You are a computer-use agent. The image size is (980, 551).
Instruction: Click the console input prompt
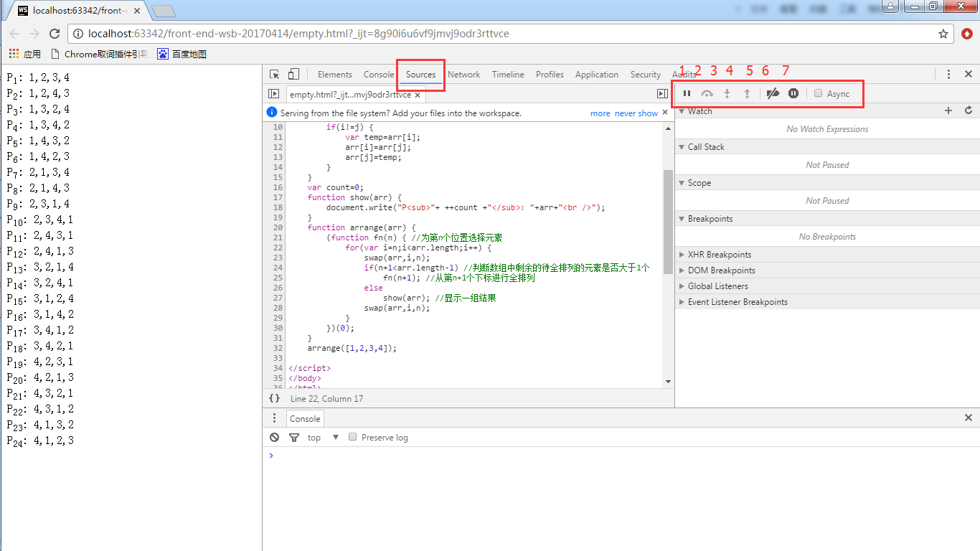click(617, 456)
